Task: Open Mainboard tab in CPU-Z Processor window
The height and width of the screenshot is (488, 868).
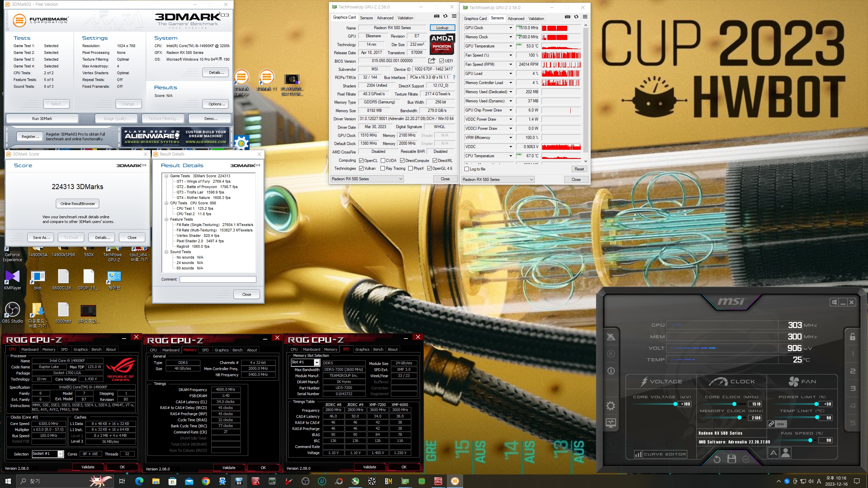Action: 30,349
